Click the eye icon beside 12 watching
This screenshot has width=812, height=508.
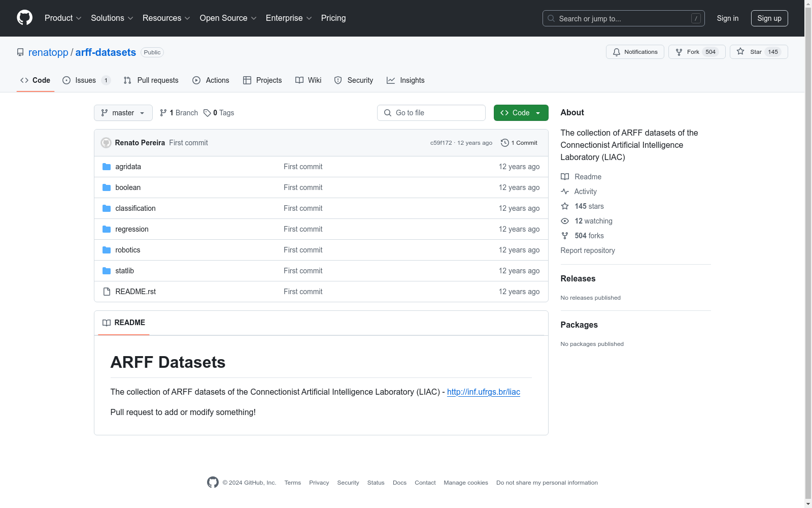pos(565,221)
